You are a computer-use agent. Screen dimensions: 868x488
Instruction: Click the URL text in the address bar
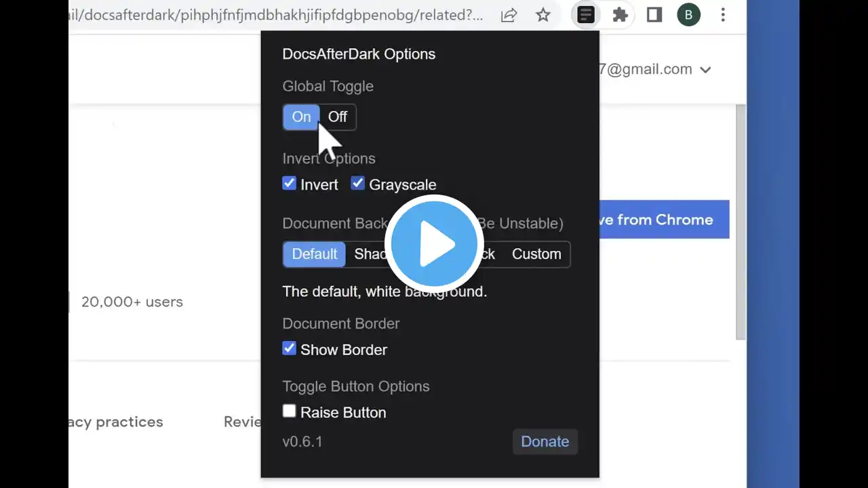point(276,15)
